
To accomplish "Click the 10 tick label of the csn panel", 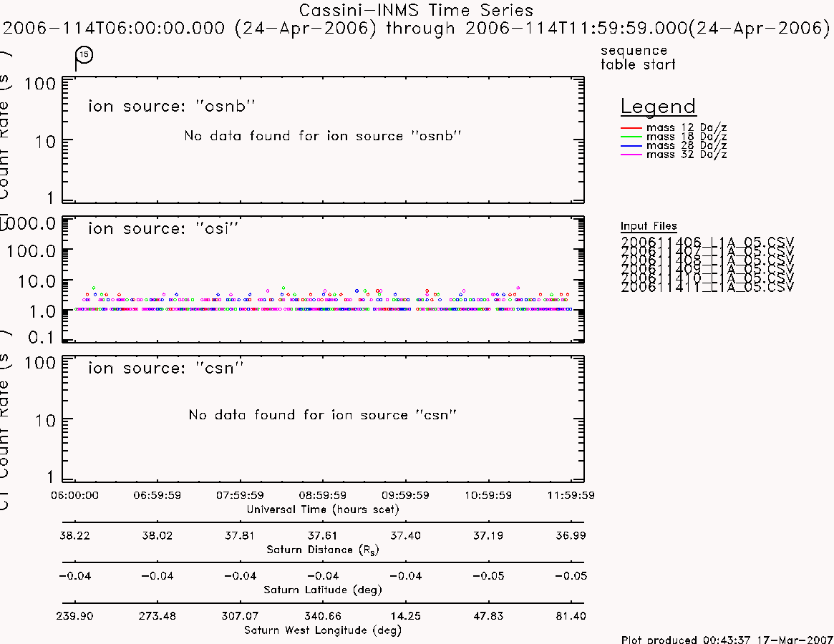I will [x=45, y=421].
